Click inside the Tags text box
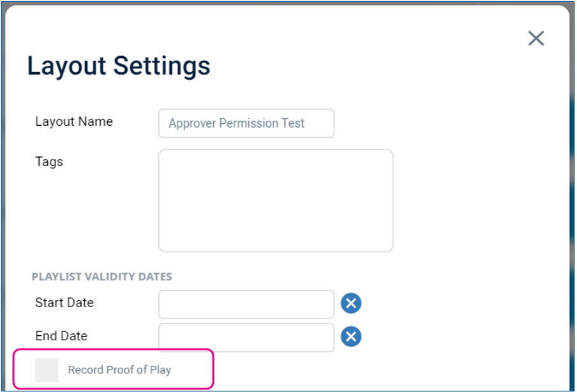577x392 pixels. 276,200
